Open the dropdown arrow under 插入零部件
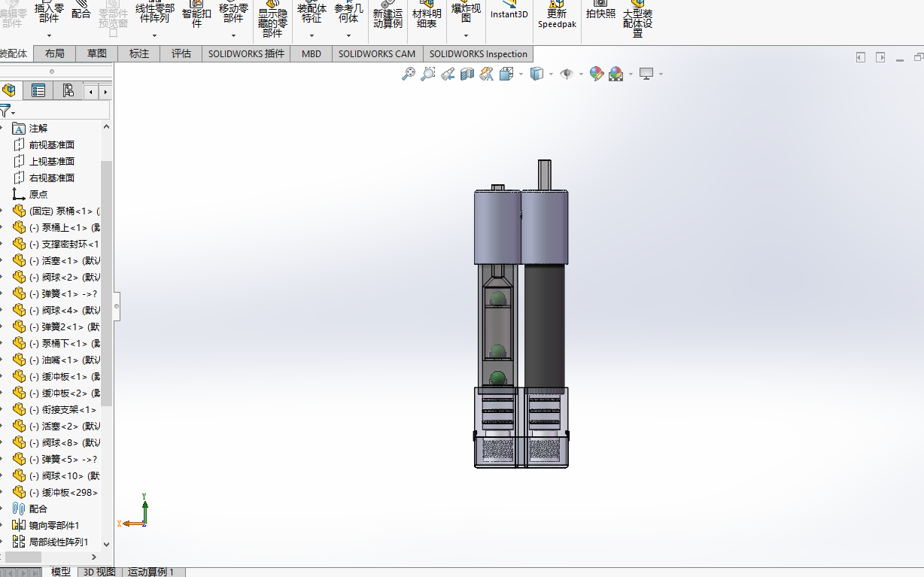The height and width of the screenshot is (577, 924). coord(49,35)
